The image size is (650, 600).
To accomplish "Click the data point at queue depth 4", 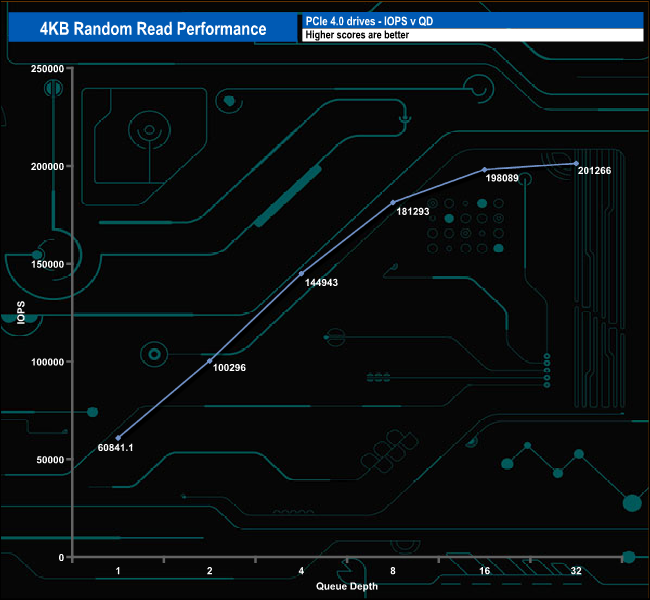I will (x=301, y=273).
